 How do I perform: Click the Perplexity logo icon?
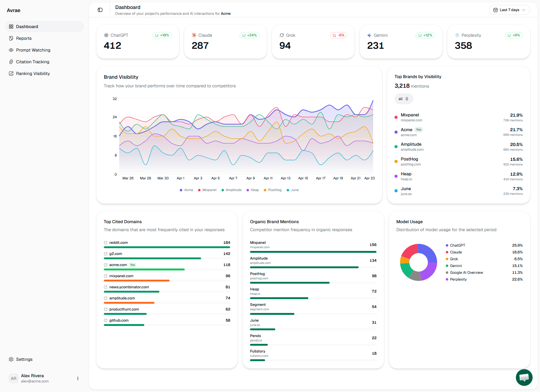point(457,35)
